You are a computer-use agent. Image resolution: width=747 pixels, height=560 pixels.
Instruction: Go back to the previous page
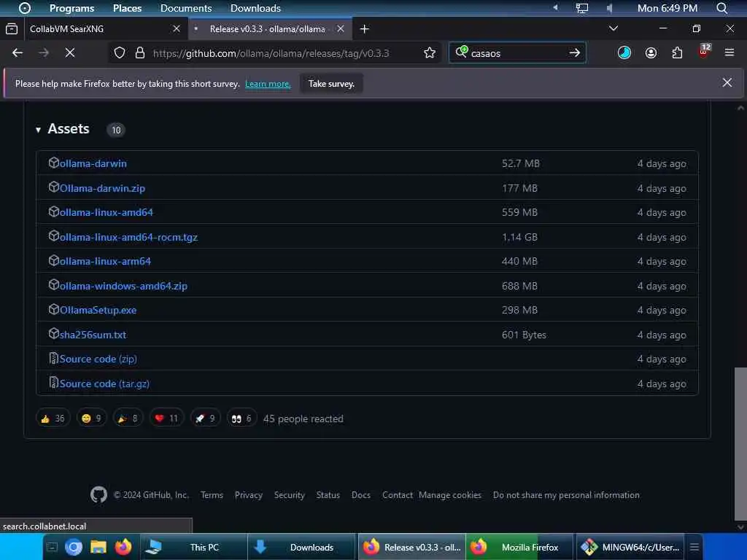18,52
